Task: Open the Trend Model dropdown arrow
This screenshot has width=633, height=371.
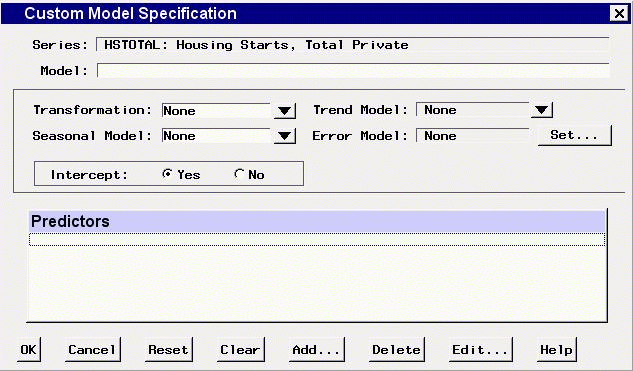Action: point(541,110)
